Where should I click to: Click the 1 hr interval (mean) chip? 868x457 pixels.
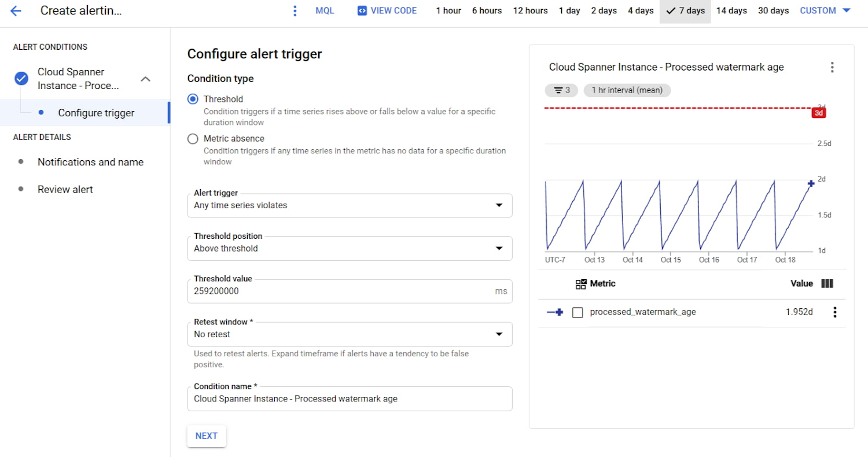click(x=627, y=90)
